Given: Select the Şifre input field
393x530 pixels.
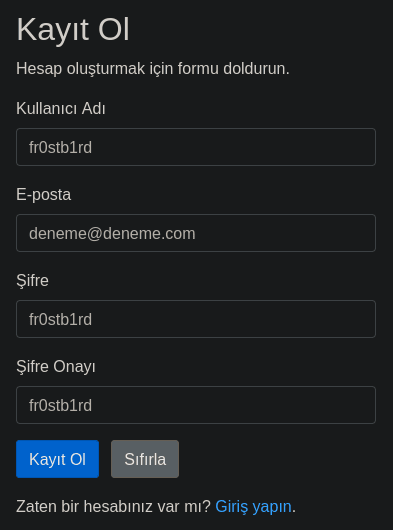Looking at the screenshot, I should [x=196, y=319].
